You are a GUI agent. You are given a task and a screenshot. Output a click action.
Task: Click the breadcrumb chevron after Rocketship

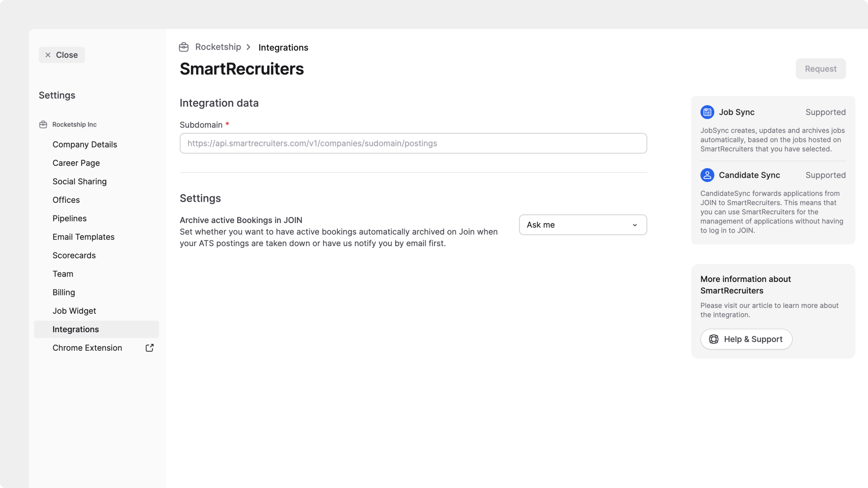tap(248, 47)
